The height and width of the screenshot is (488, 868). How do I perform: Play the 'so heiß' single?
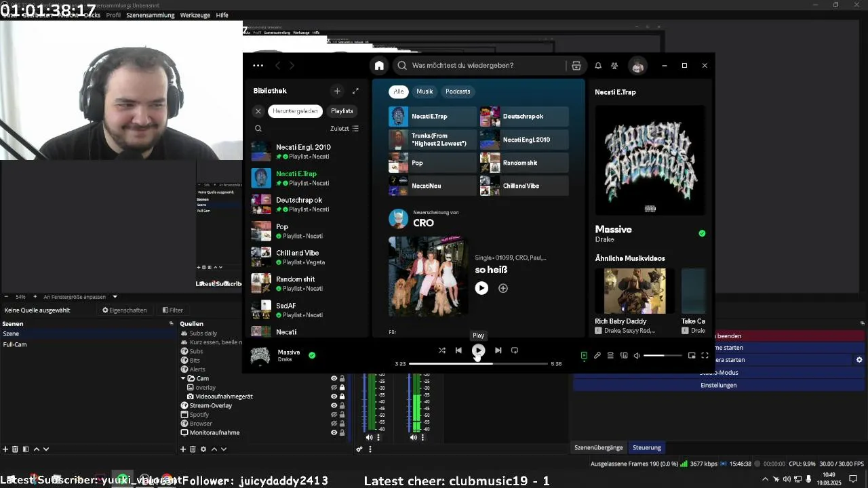481,288
